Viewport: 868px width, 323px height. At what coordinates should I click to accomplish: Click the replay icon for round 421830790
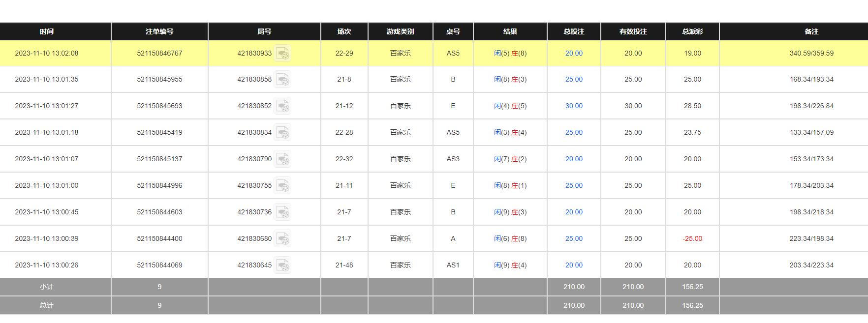click(x=282, y=159)
